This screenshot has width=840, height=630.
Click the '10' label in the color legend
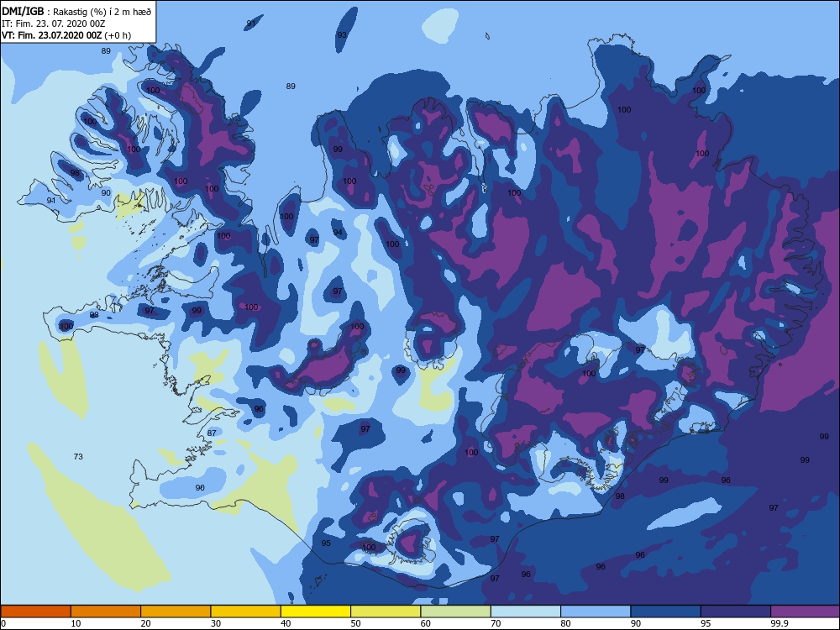[x=76, y=623]
